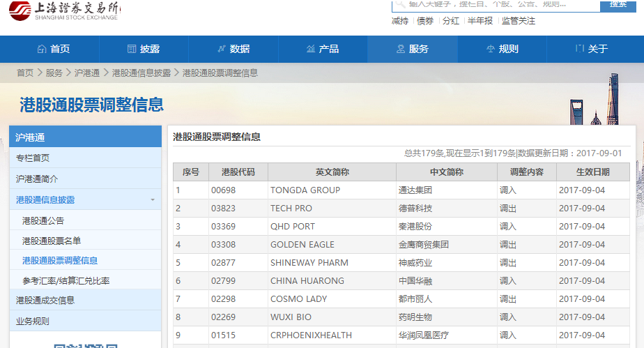Click the disclosure icon beside 披露
Image resolution: width=644 pixels, height=348 pixels.
pos(132,49)
